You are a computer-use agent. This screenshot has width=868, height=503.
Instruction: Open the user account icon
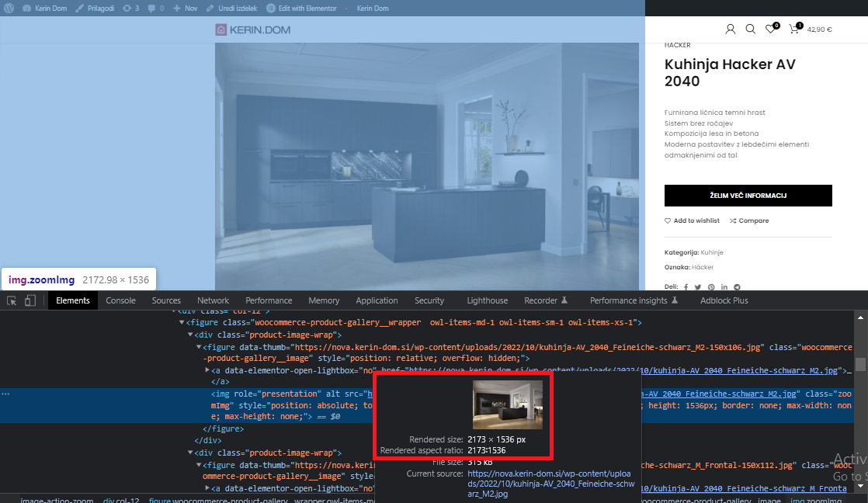pyautogui.click(x=730, y=29)
